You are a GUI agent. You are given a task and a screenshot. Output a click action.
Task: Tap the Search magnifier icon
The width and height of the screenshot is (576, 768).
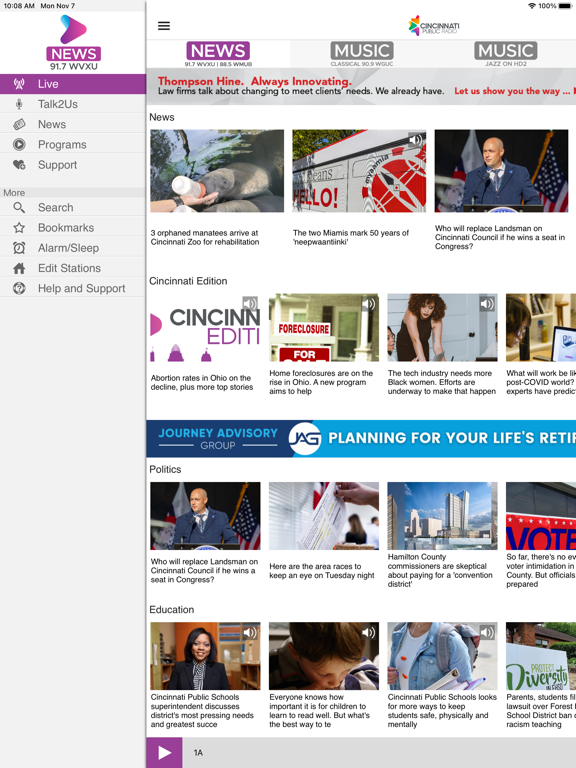(19, 207)
